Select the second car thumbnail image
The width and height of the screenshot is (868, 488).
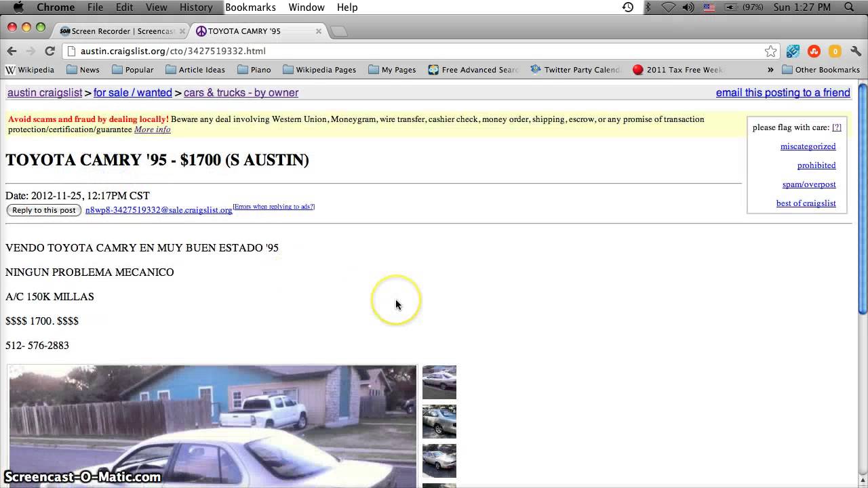click(439, 422)
